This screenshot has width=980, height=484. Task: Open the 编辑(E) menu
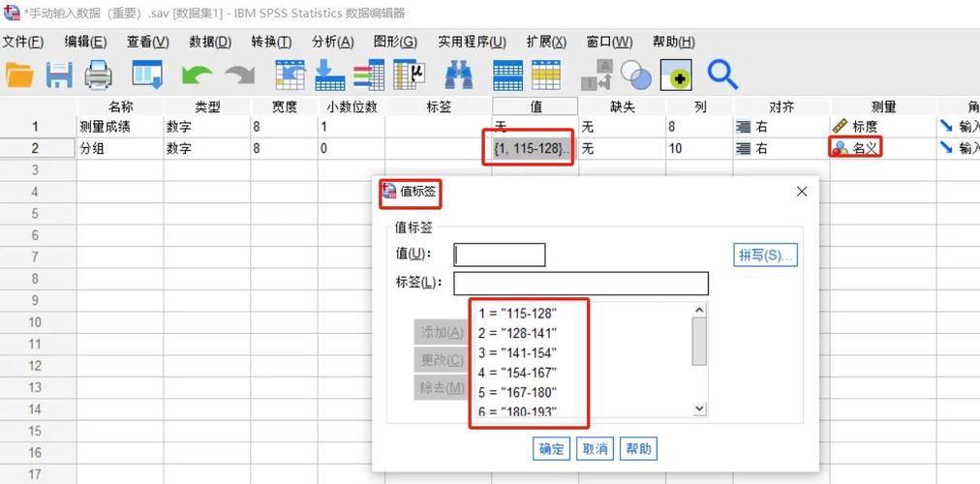(85, 42)
